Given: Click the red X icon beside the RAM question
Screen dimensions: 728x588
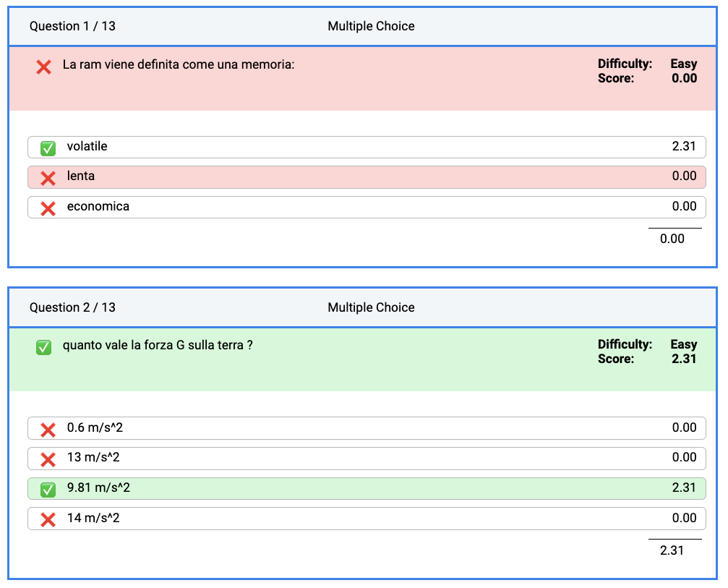Looking at the screenshot, I should pos(44,67).
